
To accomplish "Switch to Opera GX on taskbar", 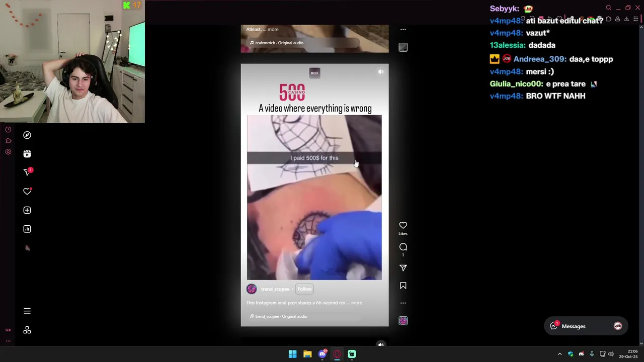I will coord(337,354).
